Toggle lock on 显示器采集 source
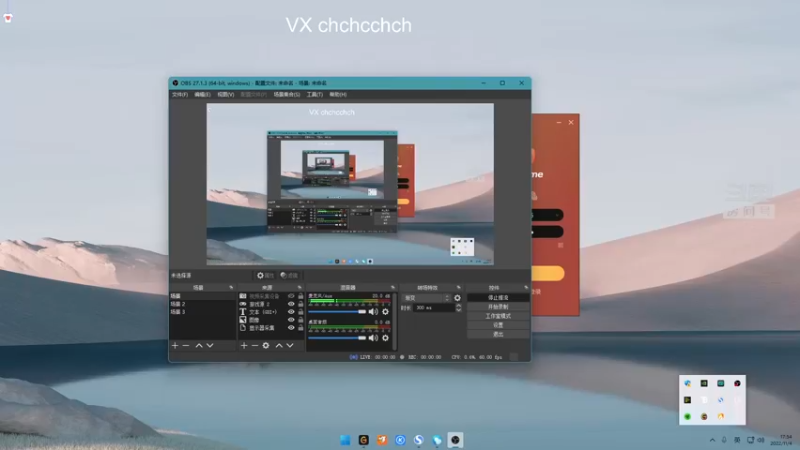800x450 pixels. (x=301, y=328)
